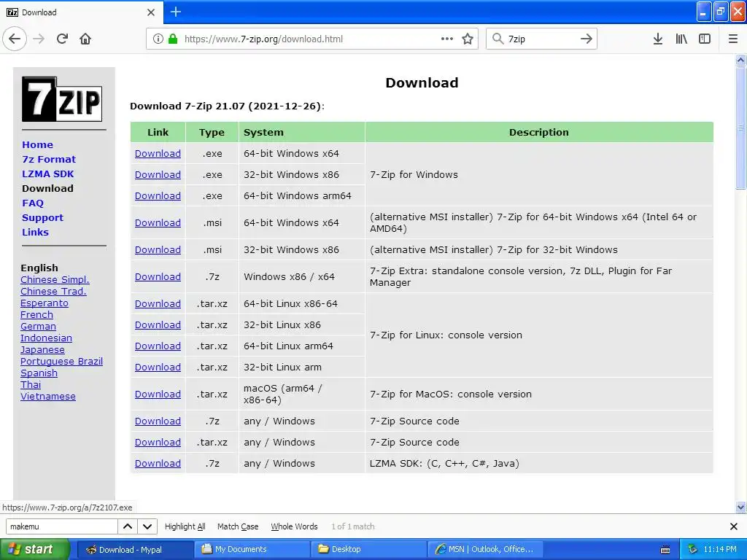Click the Windows start button
747x560 pixels.
34,549
